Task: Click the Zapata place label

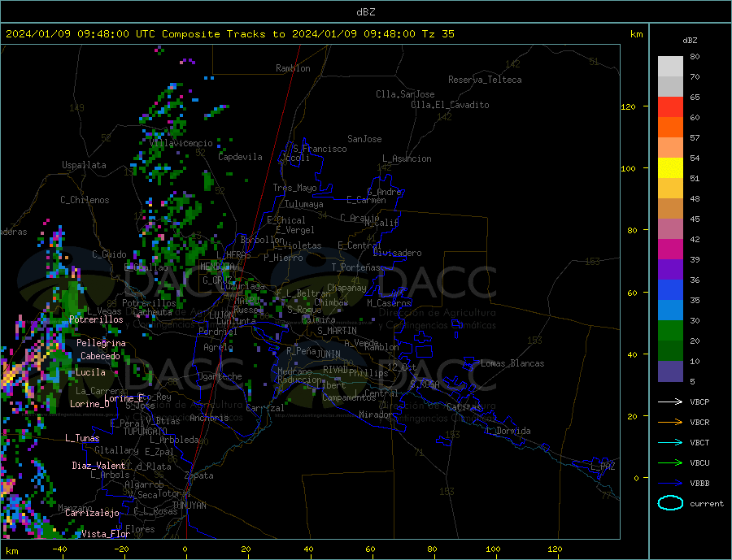Action: coord(199,475)
